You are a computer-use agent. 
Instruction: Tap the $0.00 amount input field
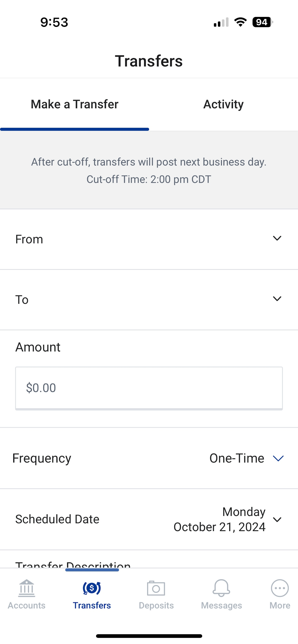click(149, 388)
